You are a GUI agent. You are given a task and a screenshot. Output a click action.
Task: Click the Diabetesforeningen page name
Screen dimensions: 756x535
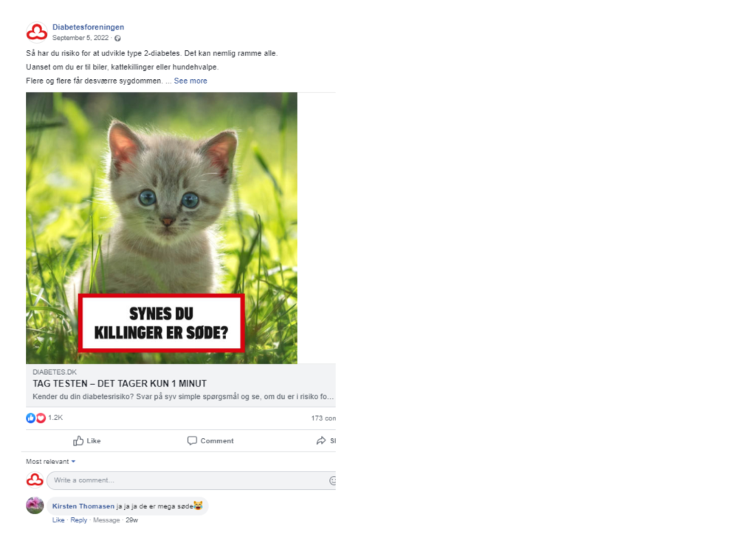(x=89, y=27)
